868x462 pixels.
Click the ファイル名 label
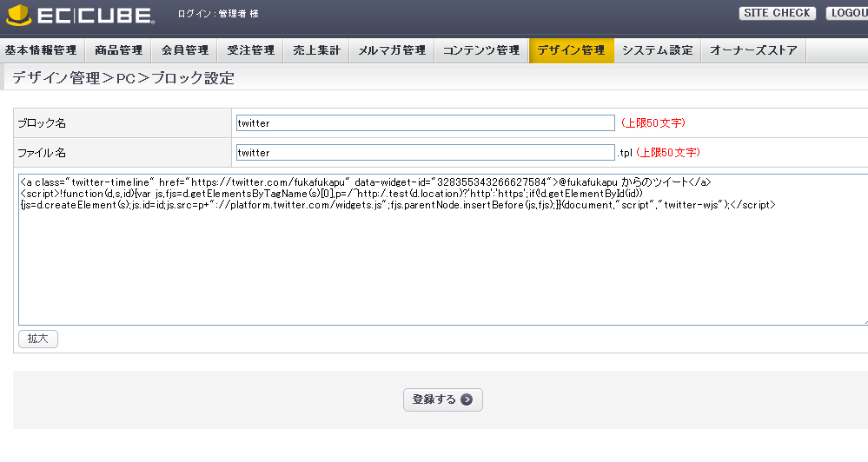[x=42, y=153]
